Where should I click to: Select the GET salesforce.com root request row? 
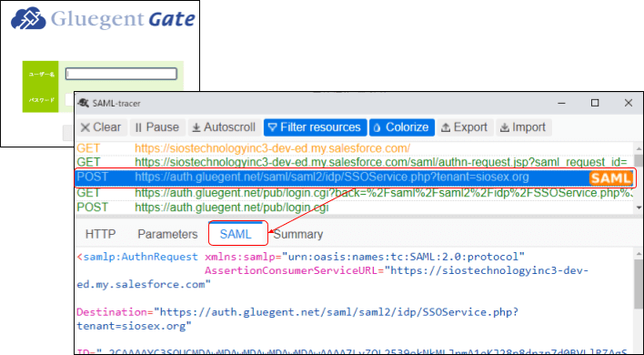click(x=355, y=148)
